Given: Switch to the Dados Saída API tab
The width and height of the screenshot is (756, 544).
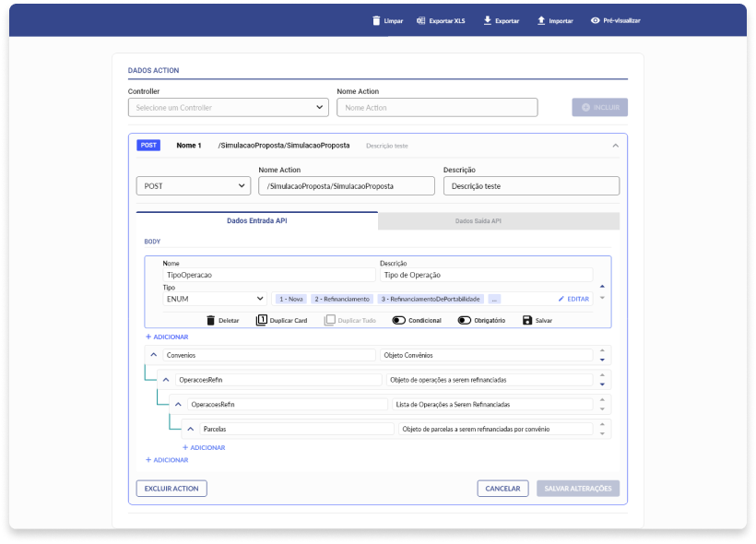Looking at the screenshot, I should tap(498, 221).
